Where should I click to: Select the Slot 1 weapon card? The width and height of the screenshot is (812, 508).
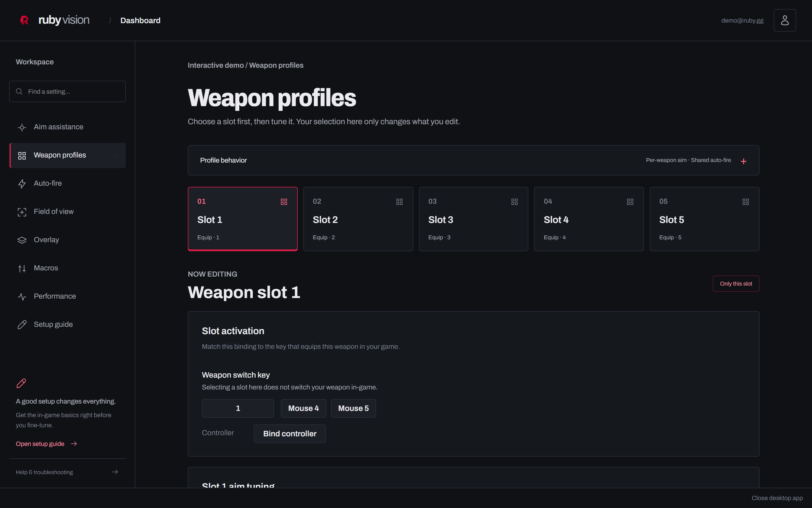(242, 219)
